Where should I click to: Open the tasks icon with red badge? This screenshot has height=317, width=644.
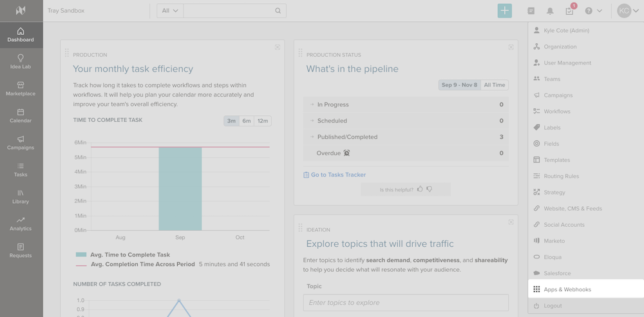pos(569,11)
